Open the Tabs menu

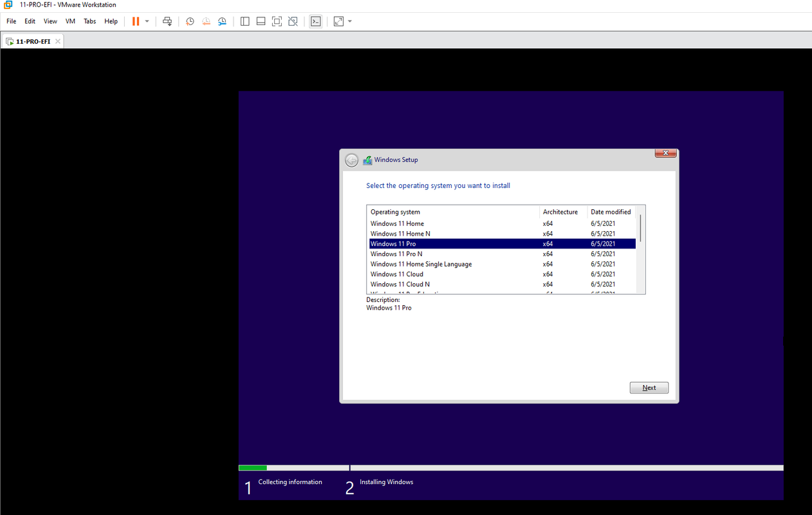tap(90, 21)
